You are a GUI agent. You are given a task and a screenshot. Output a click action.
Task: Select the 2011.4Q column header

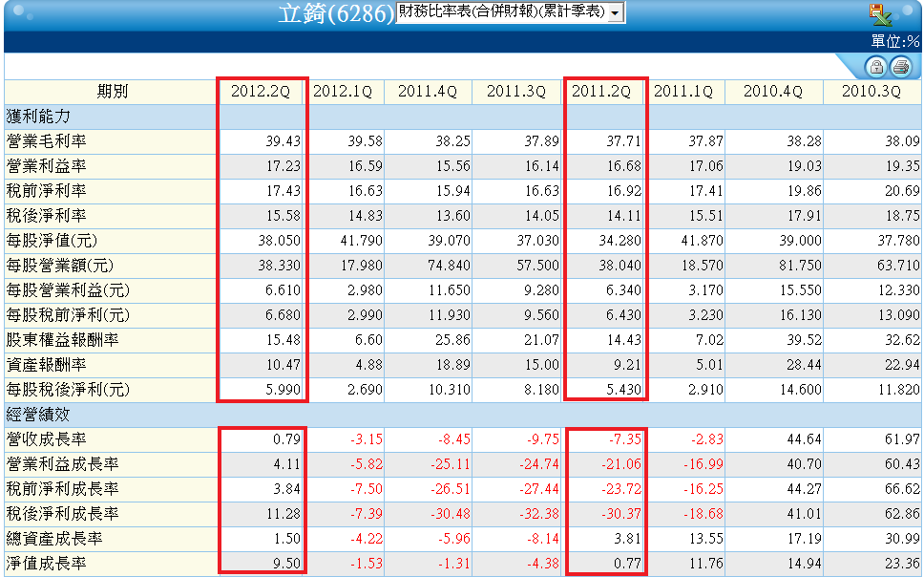pyautogui.click(x=428, y=92)
